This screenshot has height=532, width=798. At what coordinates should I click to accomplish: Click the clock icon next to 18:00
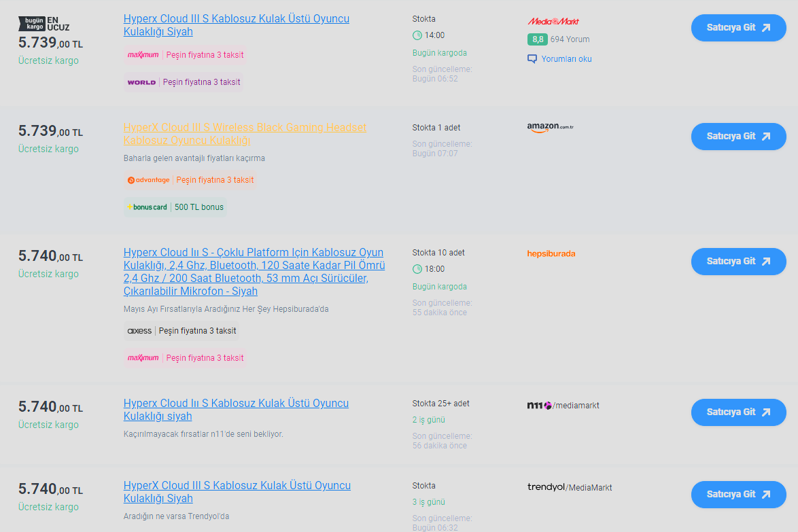(x=417, y=269)
